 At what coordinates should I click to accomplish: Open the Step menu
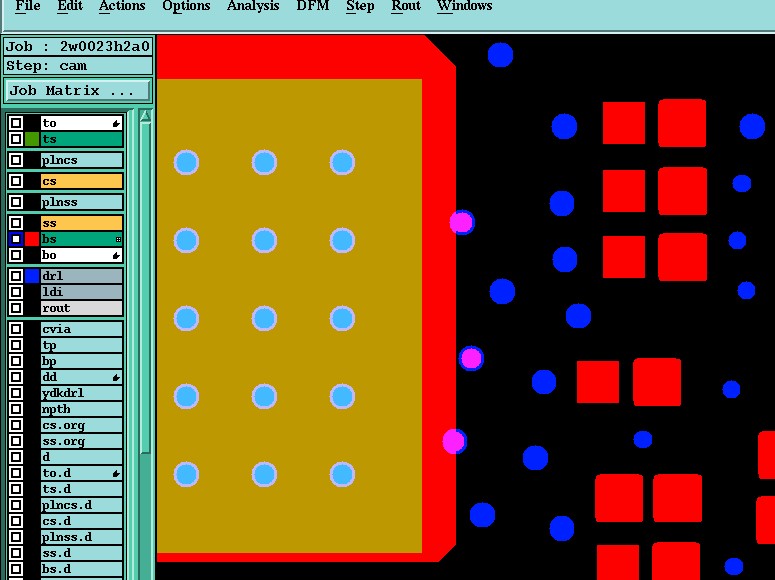(x=360, y=6)
